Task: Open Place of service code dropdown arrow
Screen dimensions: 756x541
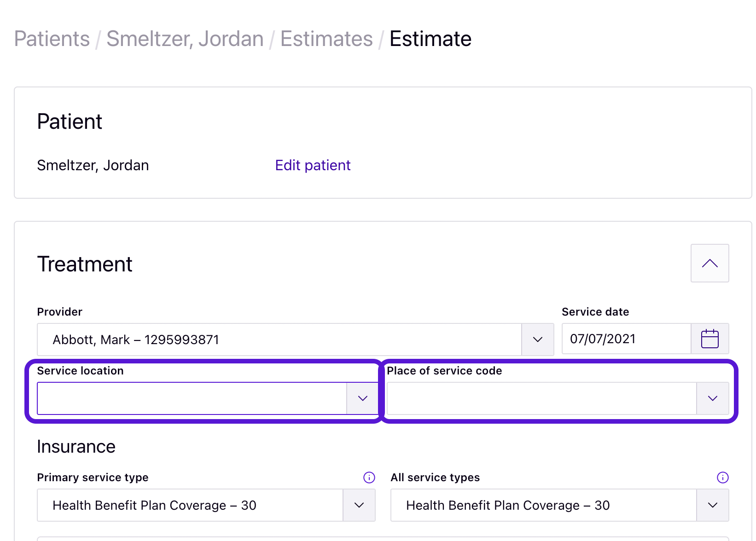Action: [x=712, y=398]
